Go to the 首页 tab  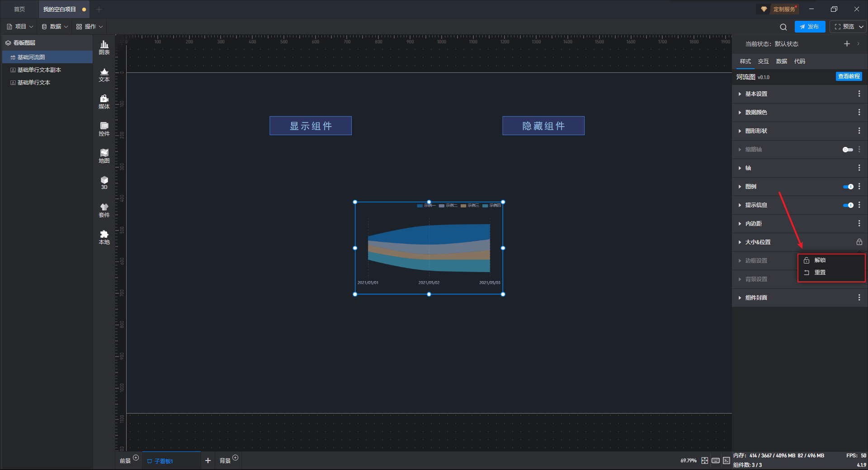19,9
